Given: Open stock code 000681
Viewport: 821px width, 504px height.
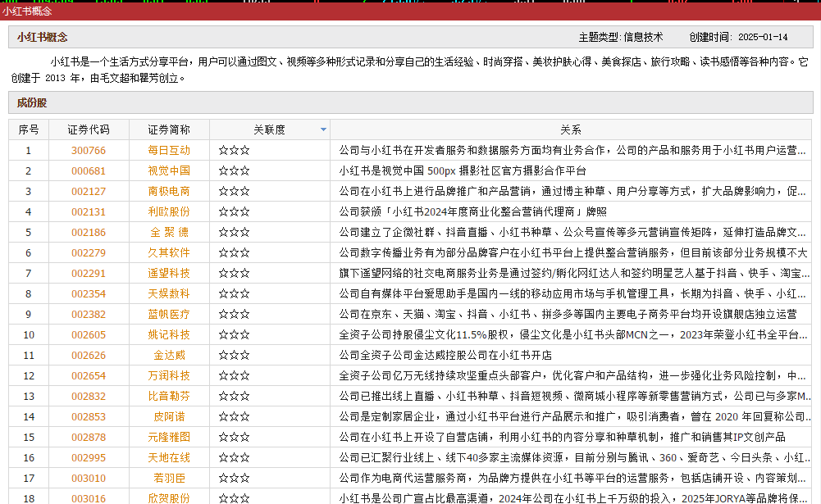Looking at the screenshot, I should click(x=89, y=170).
